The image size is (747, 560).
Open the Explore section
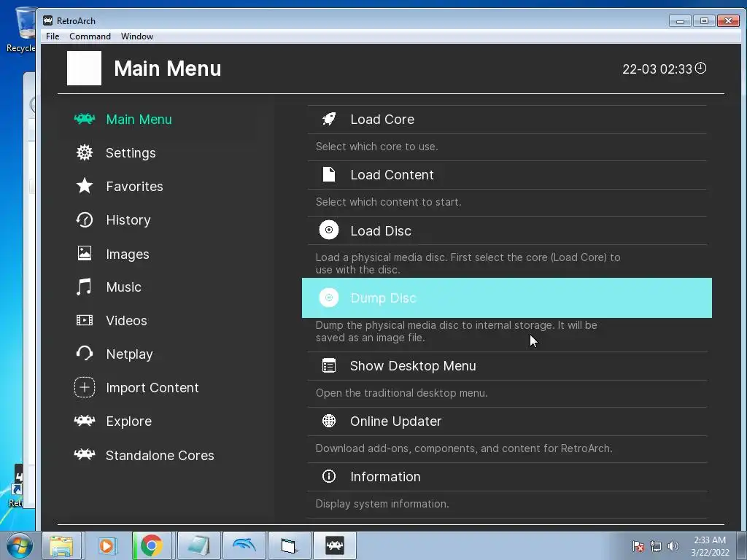[128, 421]
